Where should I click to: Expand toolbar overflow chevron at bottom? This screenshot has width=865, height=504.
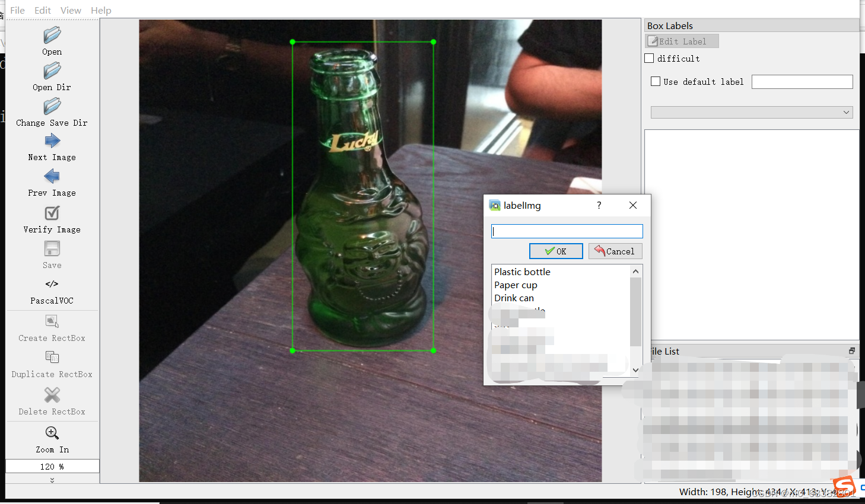pos(52,480)
